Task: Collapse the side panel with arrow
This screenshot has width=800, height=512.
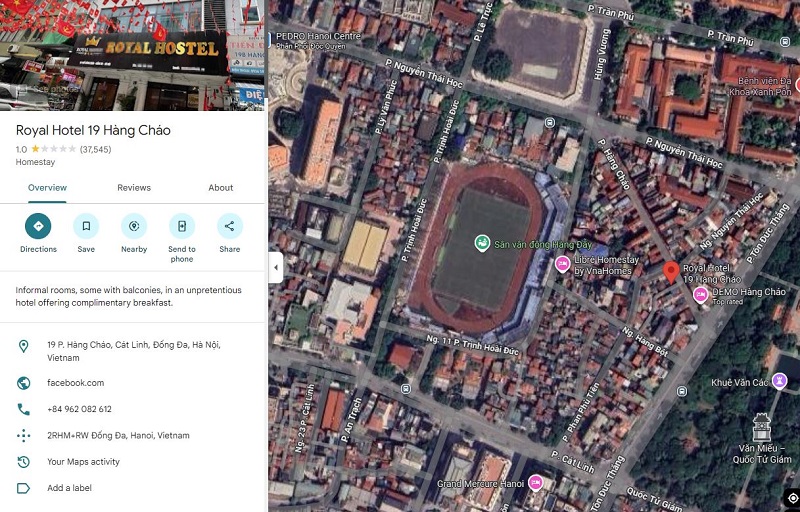Action: (276, 267)
